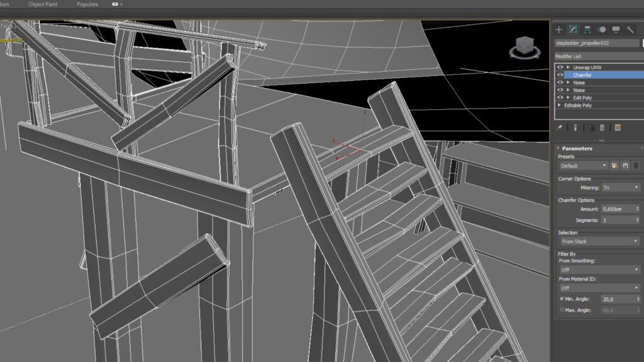644x362 pixels.
Task: Click the Min. Angle value field 20,0
Action: click(x=618, y=299)
